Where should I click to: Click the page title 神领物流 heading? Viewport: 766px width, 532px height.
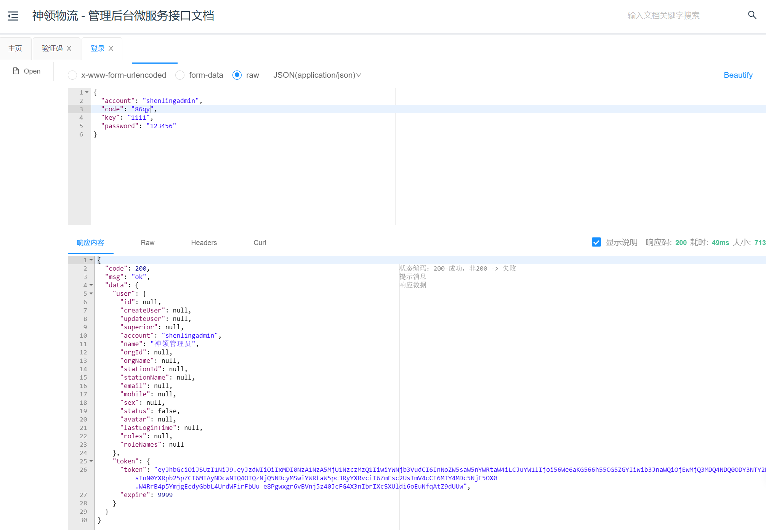(x=123, y=16)
